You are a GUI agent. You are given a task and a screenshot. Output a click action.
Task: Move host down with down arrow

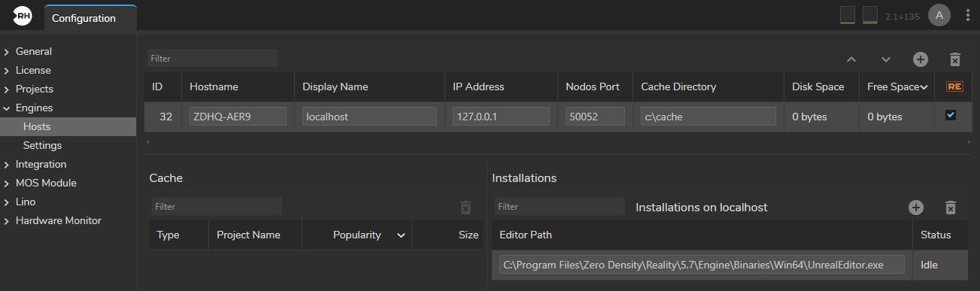[x=886, y=59]
